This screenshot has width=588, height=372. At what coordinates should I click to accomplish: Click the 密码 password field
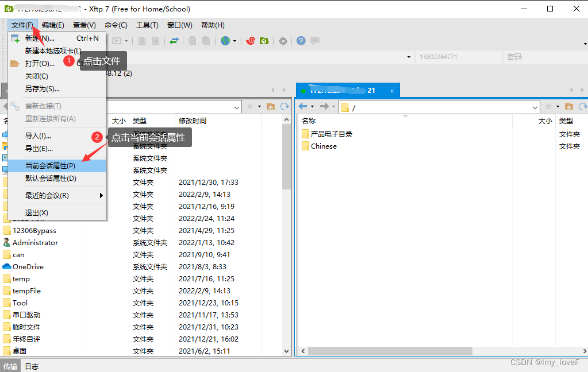coord(545,57)
